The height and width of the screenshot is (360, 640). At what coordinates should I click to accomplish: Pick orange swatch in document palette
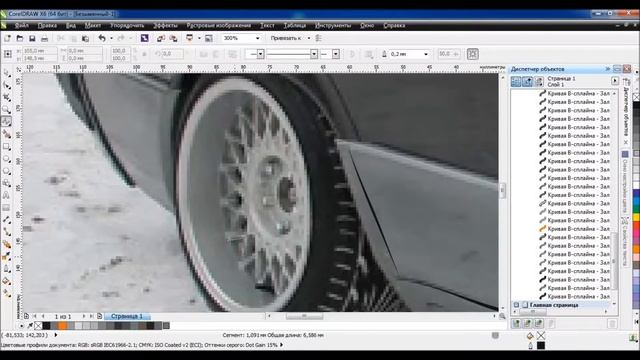point(62,326)
